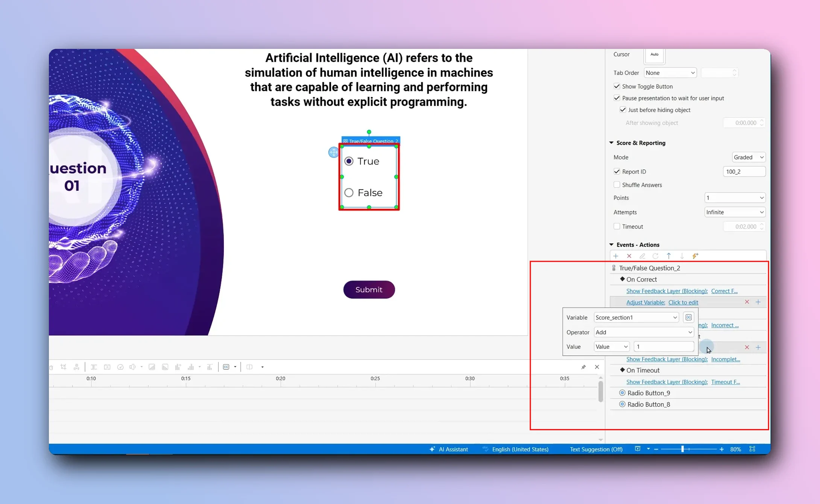820x504 pixels.
Task: Click into the Report ID field showing 100_2
Action: click(x=744, y=172)
